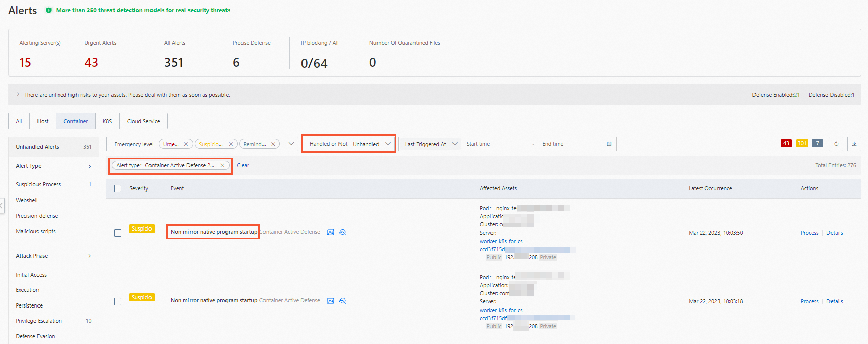
Task: Expand the unfixed high risks notice arrow
Action: click(18, 95)
